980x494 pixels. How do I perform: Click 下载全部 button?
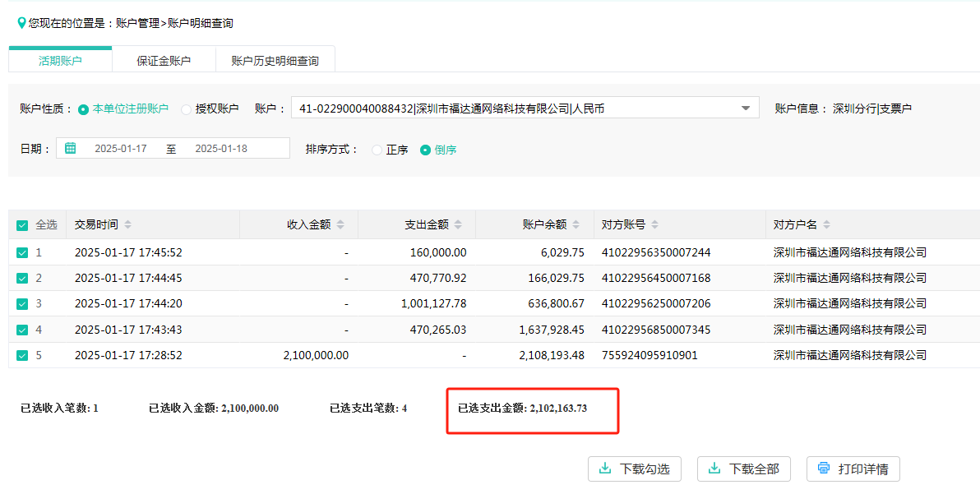pyautogui.click(x=744, y=469)
